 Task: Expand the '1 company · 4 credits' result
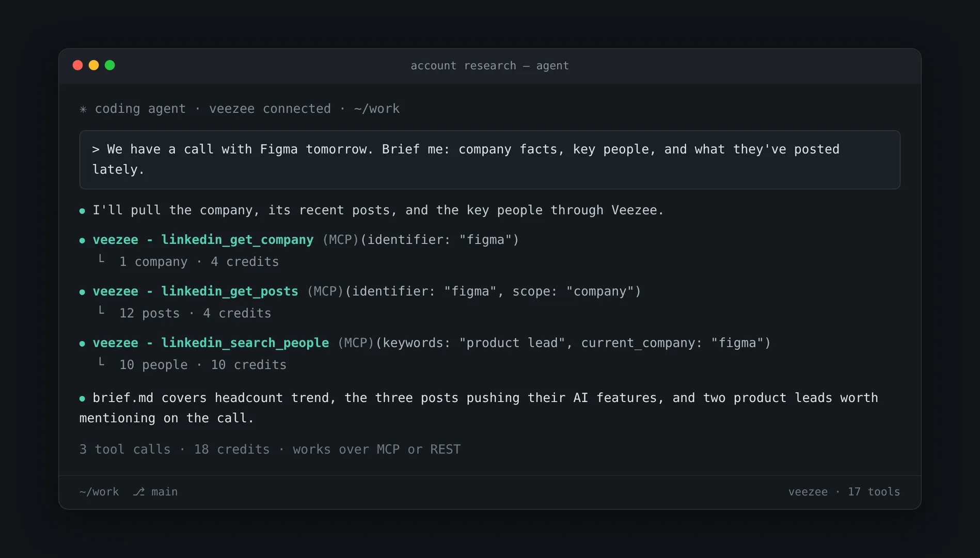point(199,261)
